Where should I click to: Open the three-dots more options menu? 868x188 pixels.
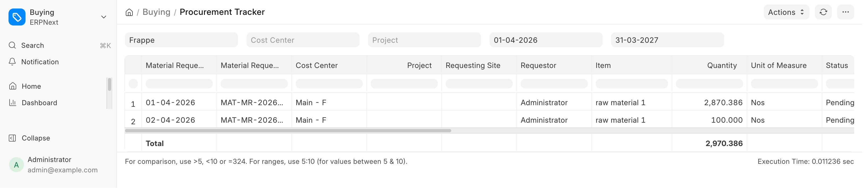845,12
